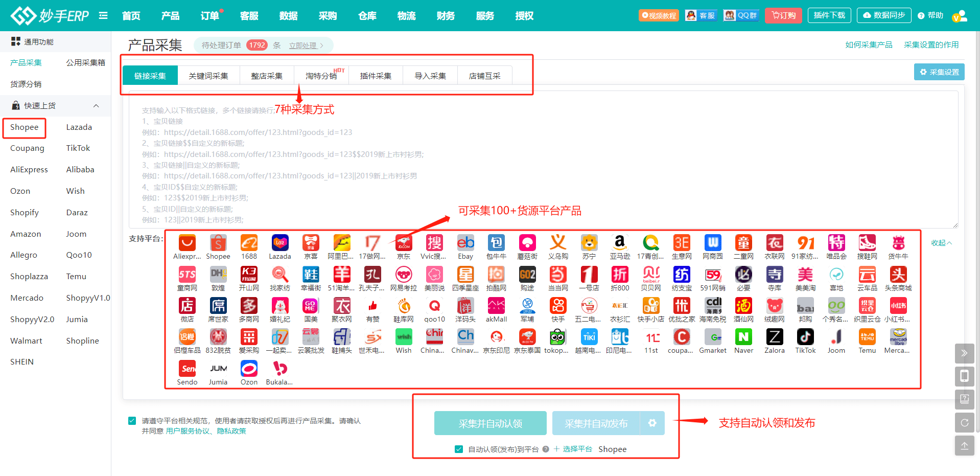Choose the Shopee platform icon
The height and width of the screenshot is (476, 980).
pos(218,243)
